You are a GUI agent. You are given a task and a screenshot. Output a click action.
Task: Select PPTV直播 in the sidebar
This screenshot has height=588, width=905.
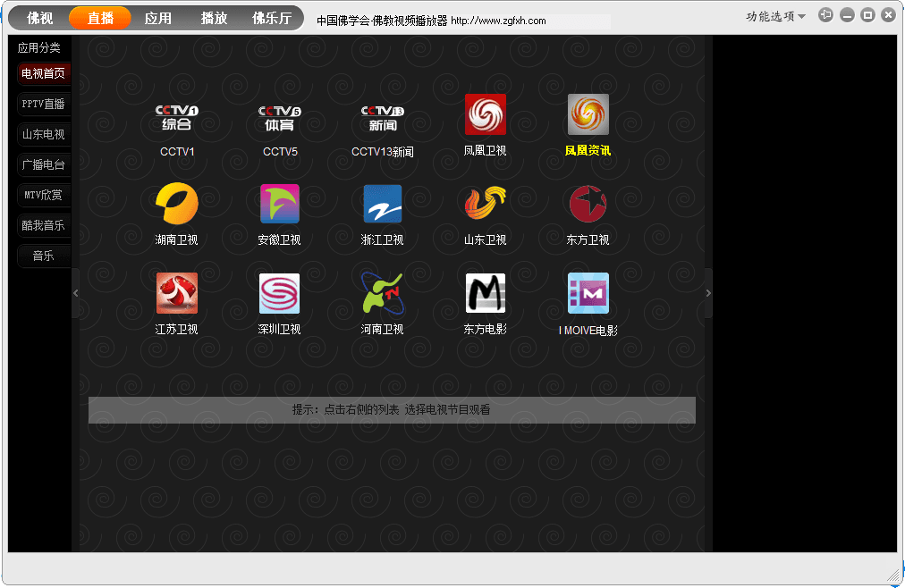coord(43,104)
